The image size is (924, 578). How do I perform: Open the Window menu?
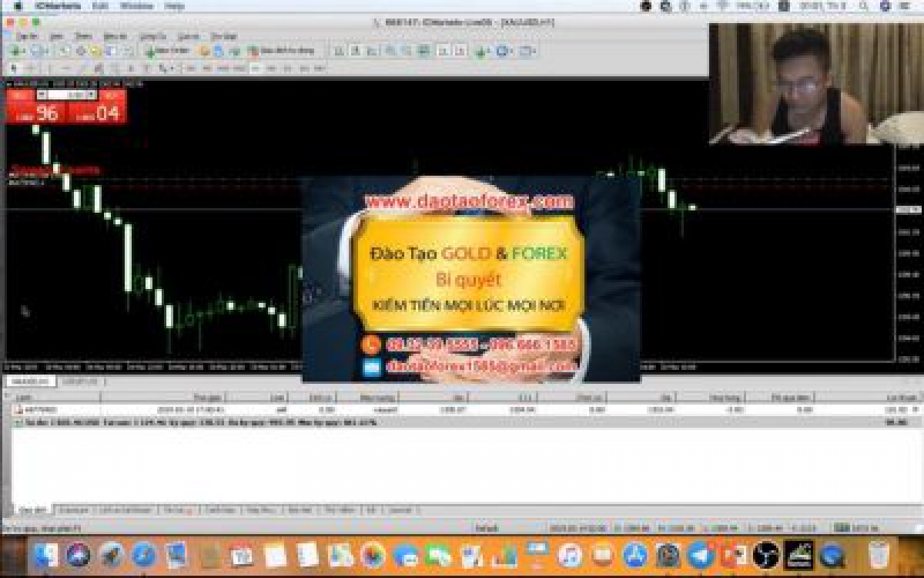[x=137, y=5]
